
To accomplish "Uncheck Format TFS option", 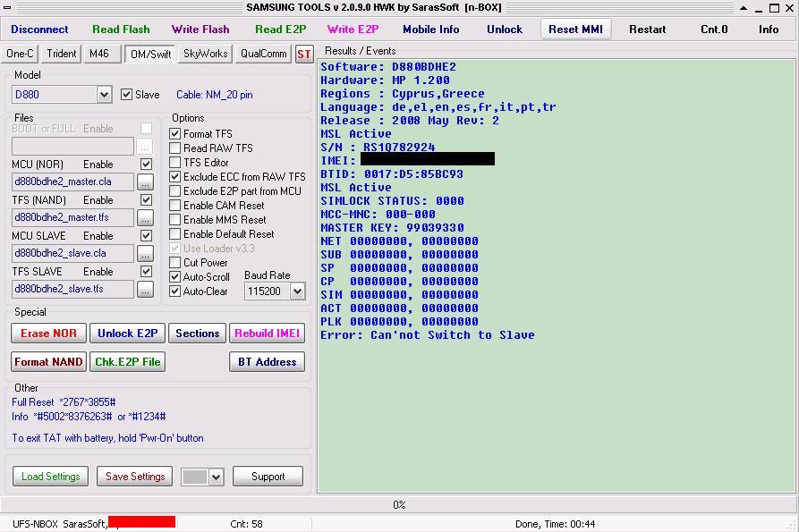I will pos(174,134).
